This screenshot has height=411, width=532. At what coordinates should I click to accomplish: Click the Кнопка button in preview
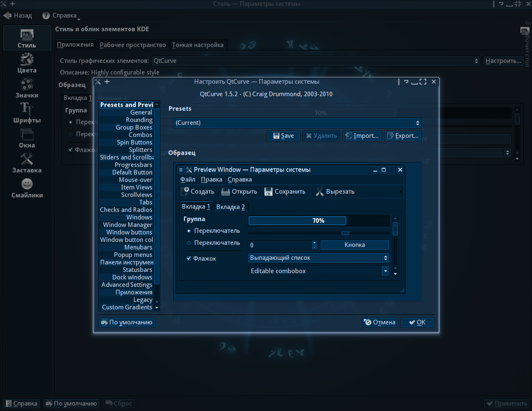point(355,245)
